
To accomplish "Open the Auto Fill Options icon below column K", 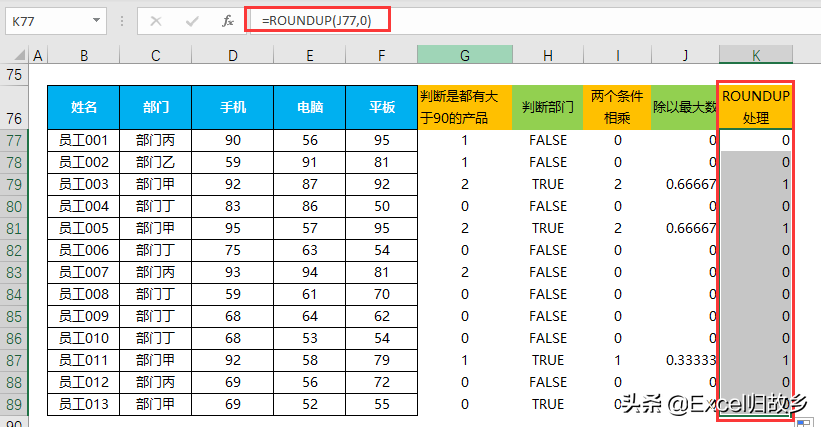I will [x=803, y=422].
